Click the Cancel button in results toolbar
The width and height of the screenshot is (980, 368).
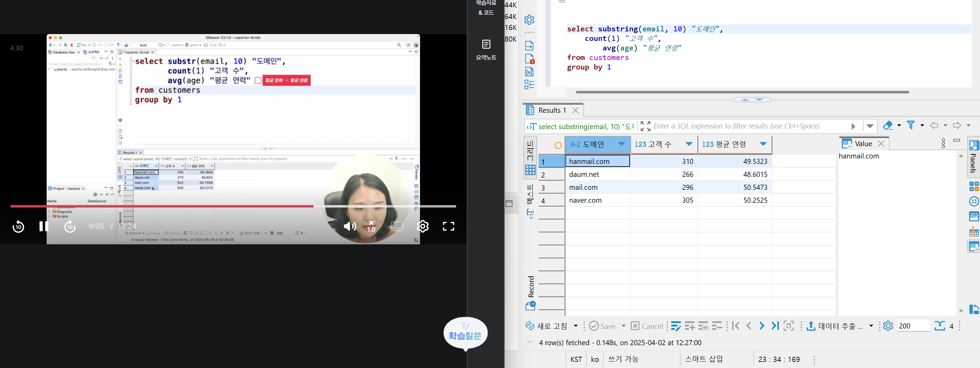point(647,326)
